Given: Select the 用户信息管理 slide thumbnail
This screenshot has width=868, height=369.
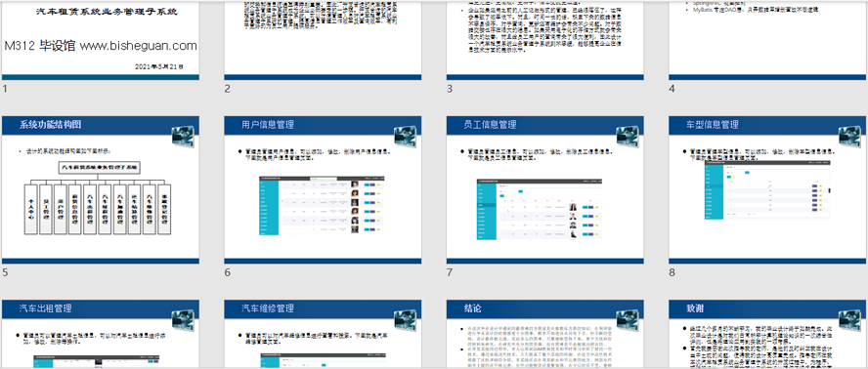Looking at the screenshot, I should coord(323,189).
